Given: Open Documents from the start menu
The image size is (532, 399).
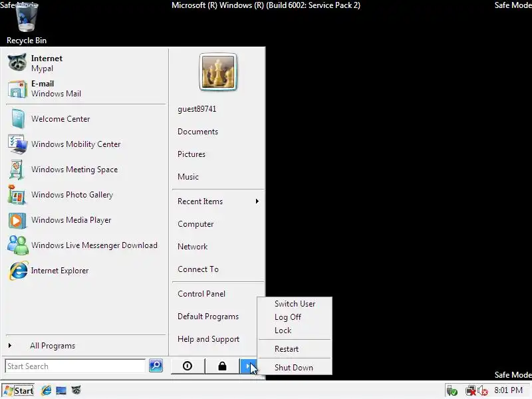Looking at the screenshot, I should pos(198,132).
